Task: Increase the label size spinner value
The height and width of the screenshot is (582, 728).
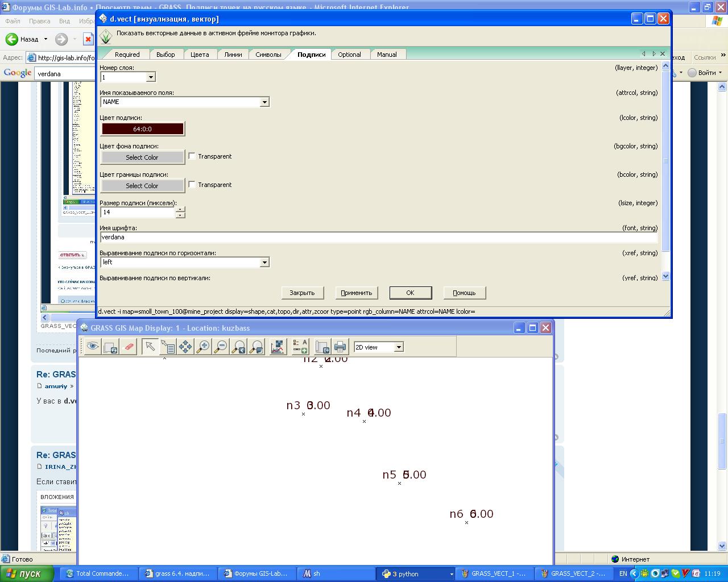Action: pyautogui.click(x=180, y=210)
